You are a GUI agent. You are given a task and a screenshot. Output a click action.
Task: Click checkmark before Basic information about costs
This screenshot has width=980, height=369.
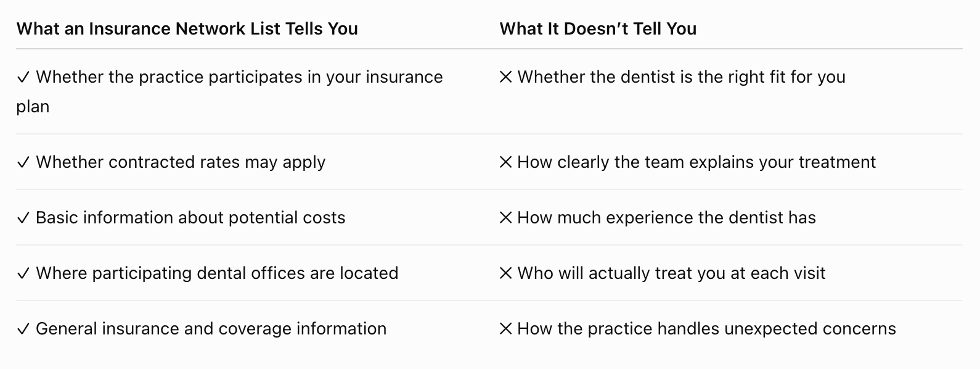(23, 218)
